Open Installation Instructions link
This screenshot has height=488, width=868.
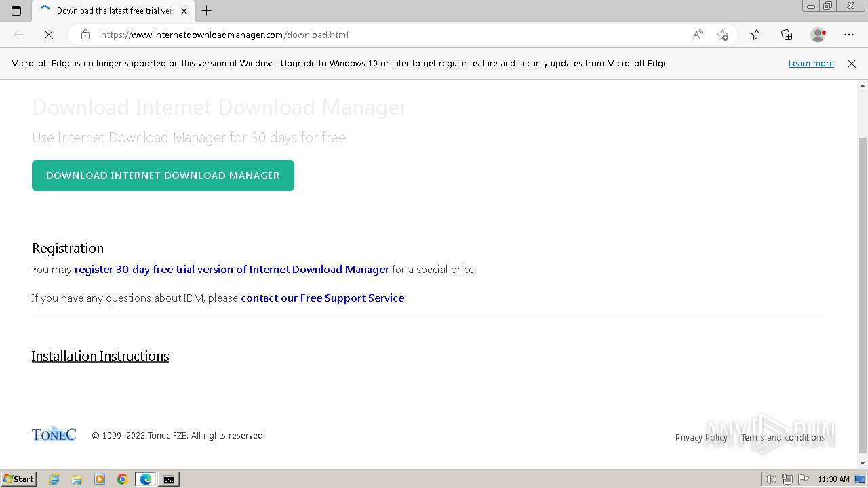click(x=100, y=356)
